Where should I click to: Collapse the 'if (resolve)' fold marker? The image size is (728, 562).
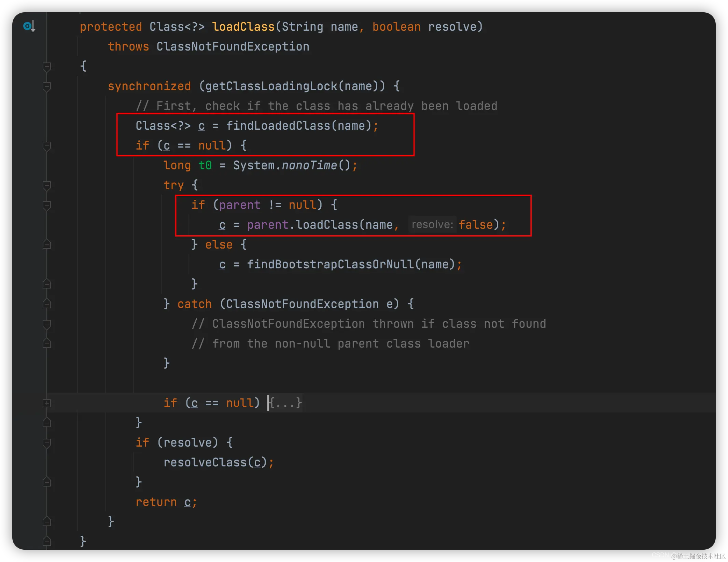(47, 443)
